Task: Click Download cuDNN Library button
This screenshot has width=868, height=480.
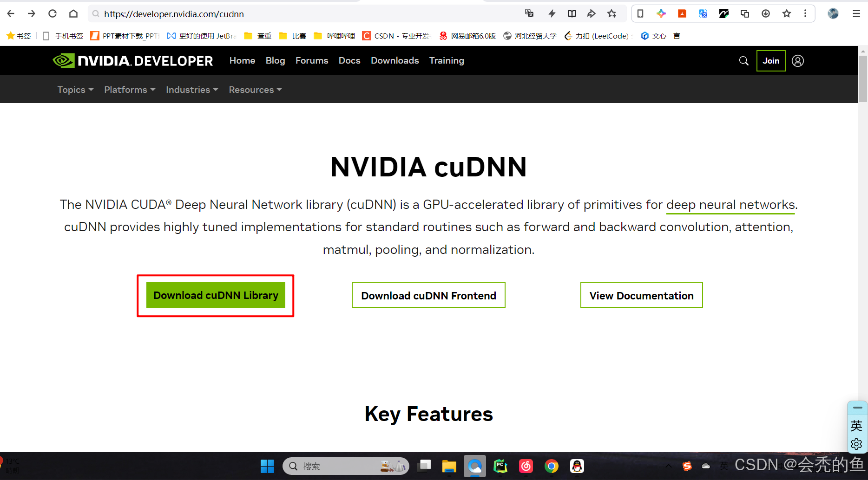Action: [216, 295]
